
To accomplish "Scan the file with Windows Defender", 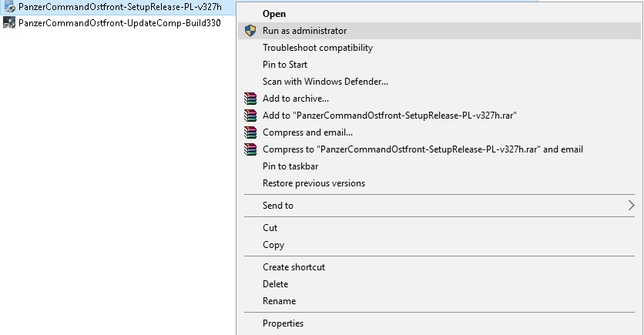I will coord(325,82).
